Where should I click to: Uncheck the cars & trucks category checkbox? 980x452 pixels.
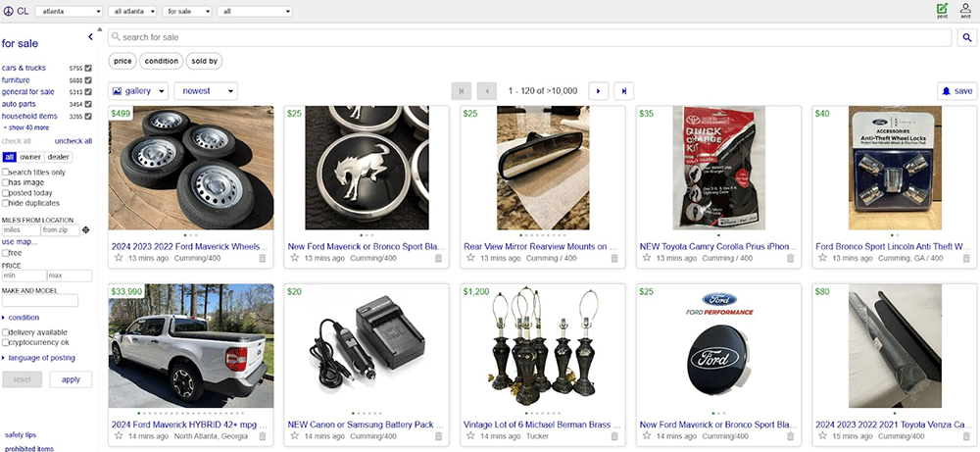(88, 68)
